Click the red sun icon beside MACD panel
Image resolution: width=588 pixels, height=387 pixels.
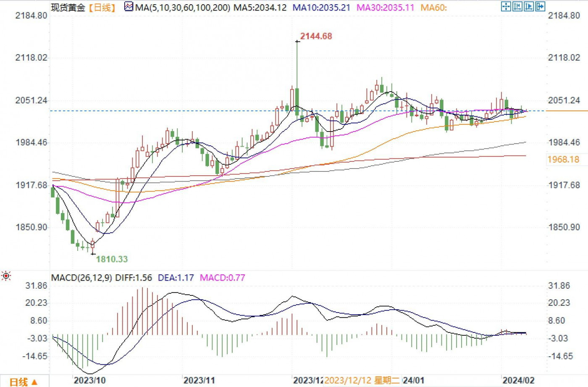(6, 276)
